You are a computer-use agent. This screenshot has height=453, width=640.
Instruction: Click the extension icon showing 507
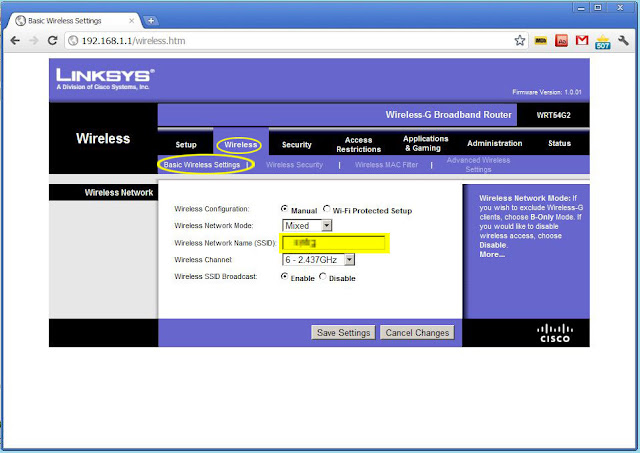pyautogui.click(x=602, y=41)
